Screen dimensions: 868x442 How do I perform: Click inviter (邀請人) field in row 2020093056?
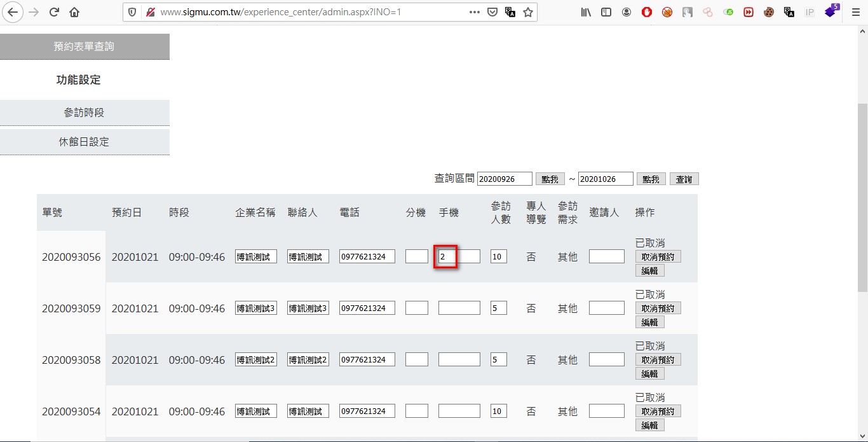pos(607,256)
